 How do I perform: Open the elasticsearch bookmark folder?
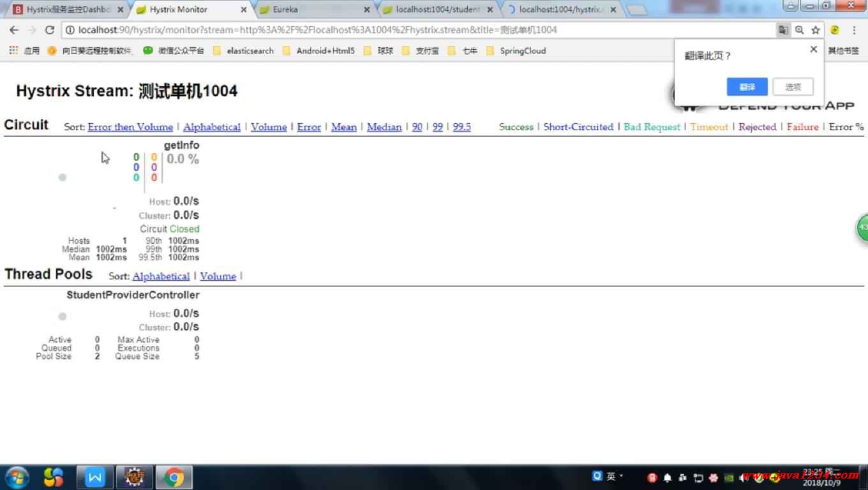point(243,50)
